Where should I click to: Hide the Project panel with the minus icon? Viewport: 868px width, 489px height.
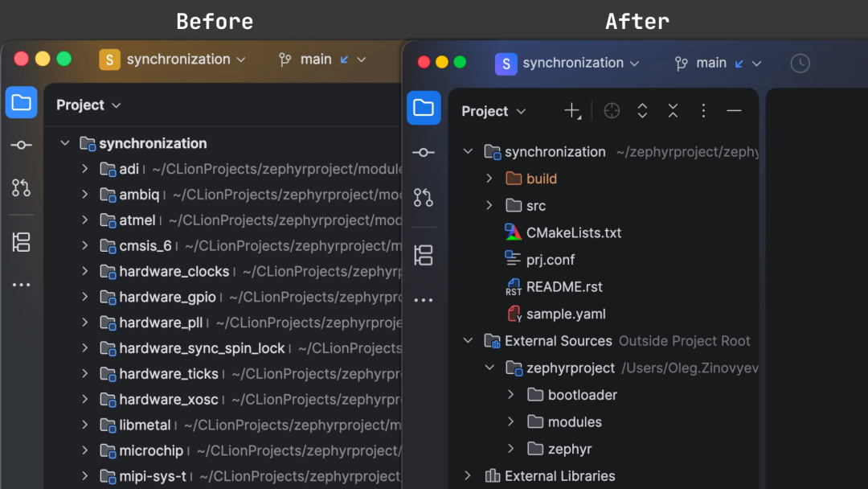734,111
